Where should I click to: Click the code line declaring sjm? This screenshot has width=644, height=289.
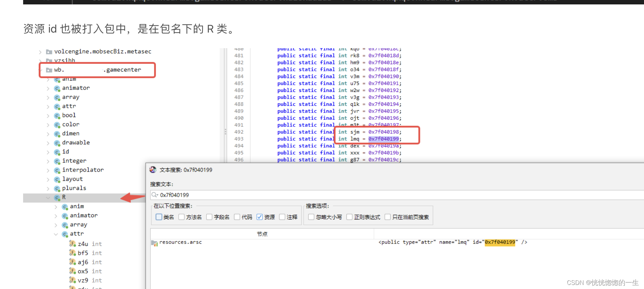click(339, 132)
